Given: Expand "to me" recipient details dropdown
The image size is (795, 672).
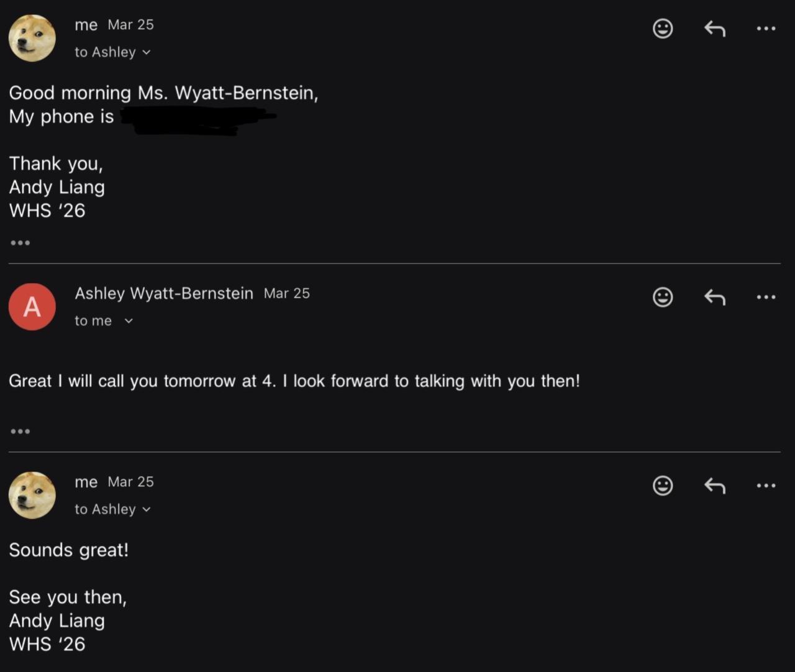Looking at the screenshot, I should point(129,321).
